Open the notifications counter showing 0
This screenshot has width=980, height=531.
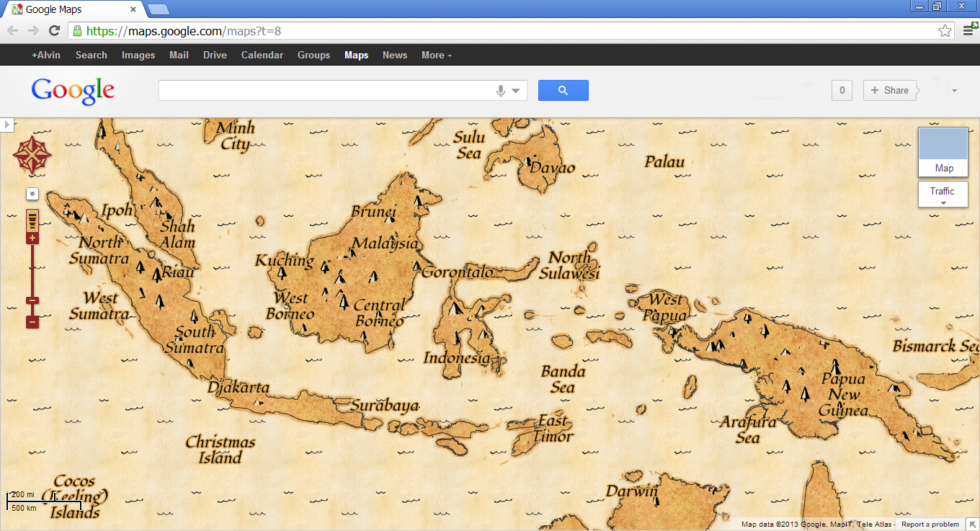point(842,90)
